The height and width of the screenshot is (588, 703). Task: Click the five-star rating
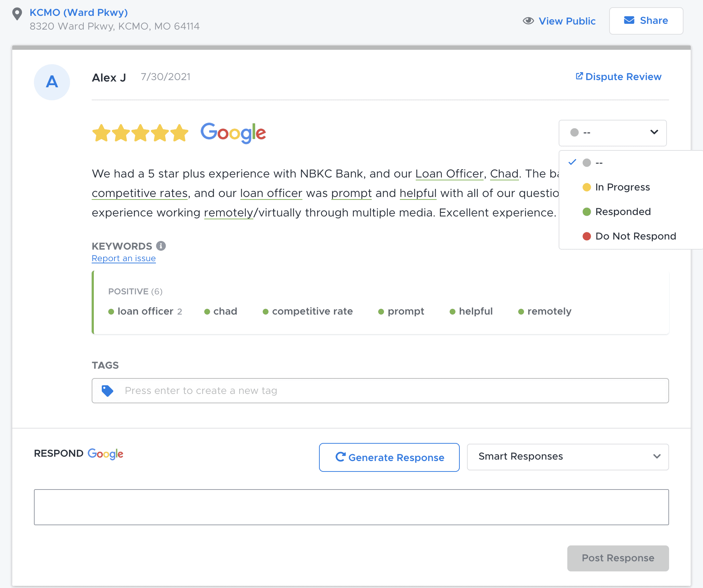[140, 133]
